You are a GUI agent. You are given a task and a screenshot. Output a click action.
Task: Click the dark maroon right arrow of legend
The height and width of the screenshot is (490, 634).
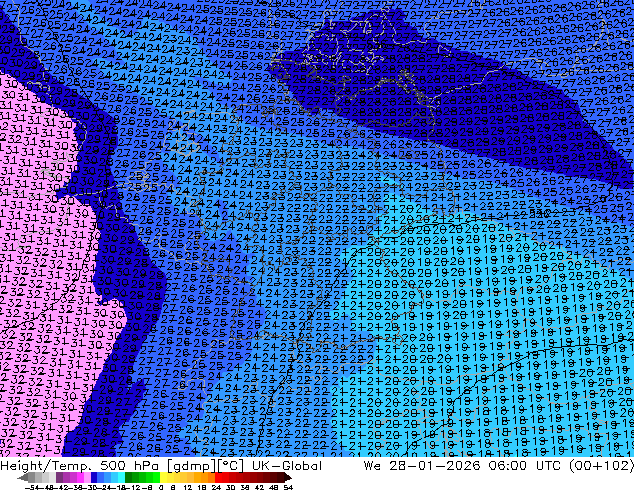(288, 477)
